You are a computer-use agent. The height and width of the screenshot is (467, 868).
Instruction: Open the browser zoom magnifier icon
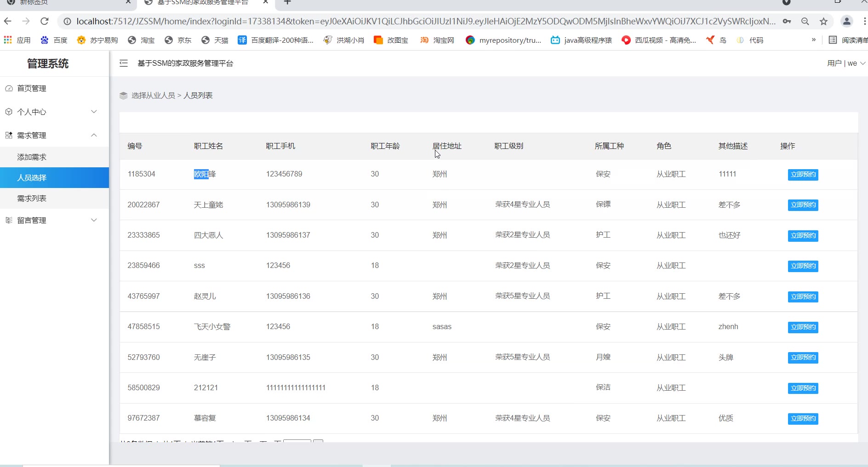point(805,21)
